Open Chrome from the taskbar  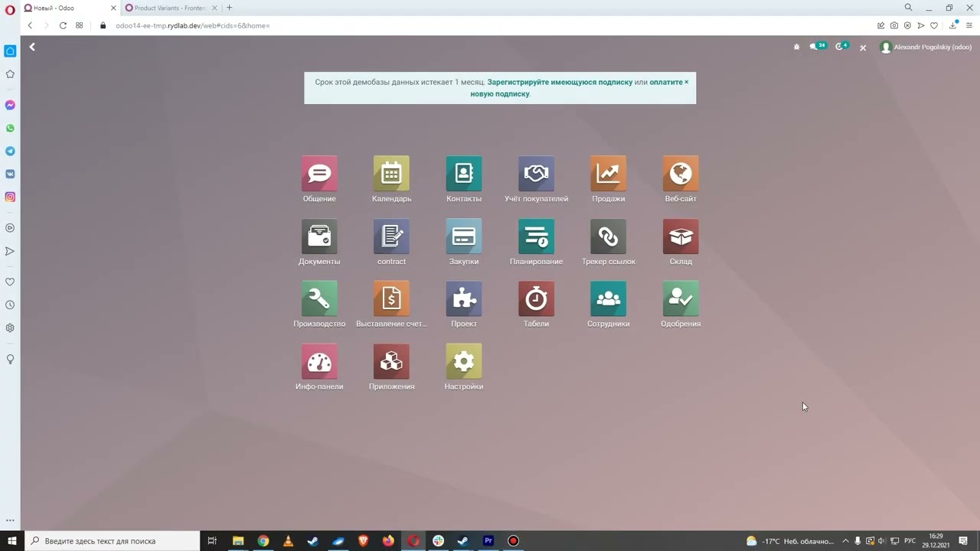point(263,541)
